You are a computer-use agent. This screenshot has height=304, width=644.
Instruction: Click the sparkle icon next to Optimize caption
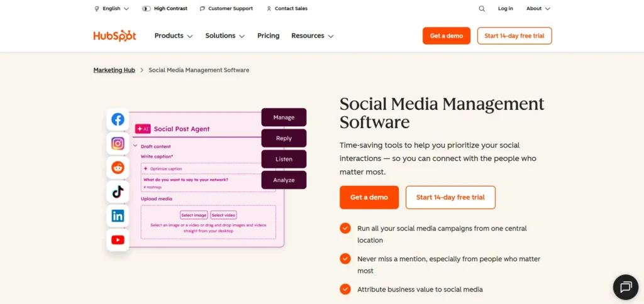click(145, 168)
